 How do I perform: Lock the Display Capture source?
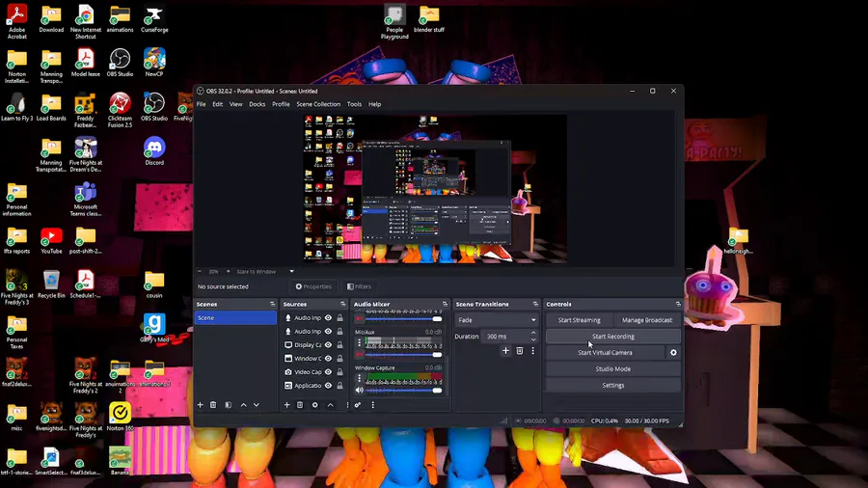339,344
